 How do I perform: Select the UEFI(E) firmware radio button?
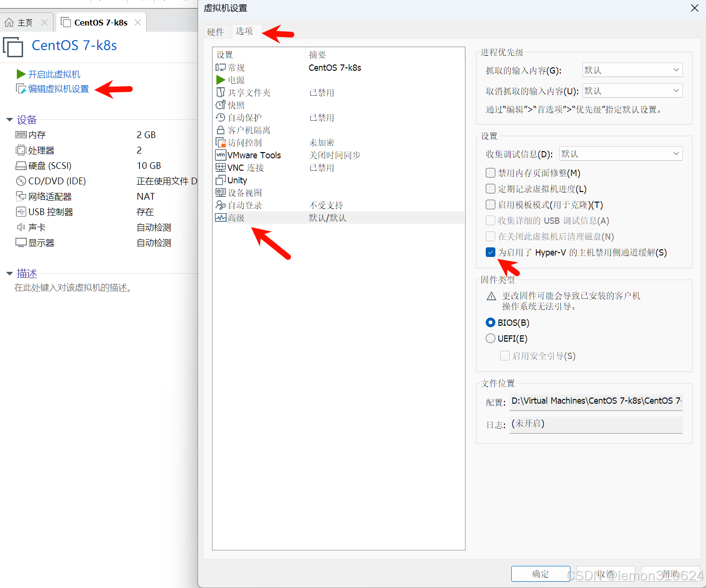point(491,338)
